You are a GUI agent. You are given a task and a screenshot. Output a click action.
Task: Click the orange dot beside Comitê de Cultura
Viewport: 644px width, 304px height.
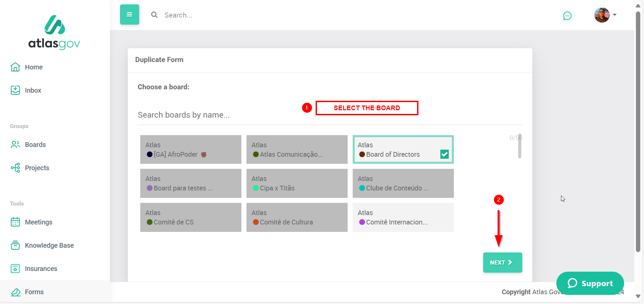point(256,222)
